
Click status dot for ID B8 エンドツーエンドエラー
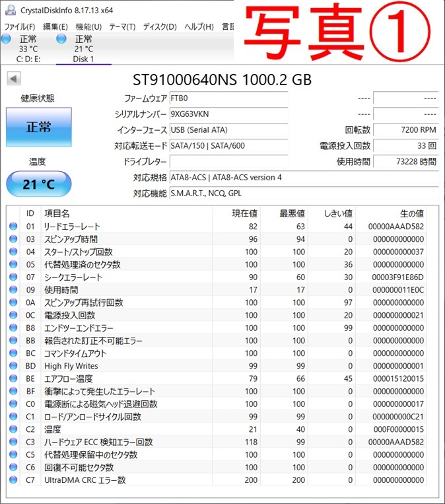point(13,328)
